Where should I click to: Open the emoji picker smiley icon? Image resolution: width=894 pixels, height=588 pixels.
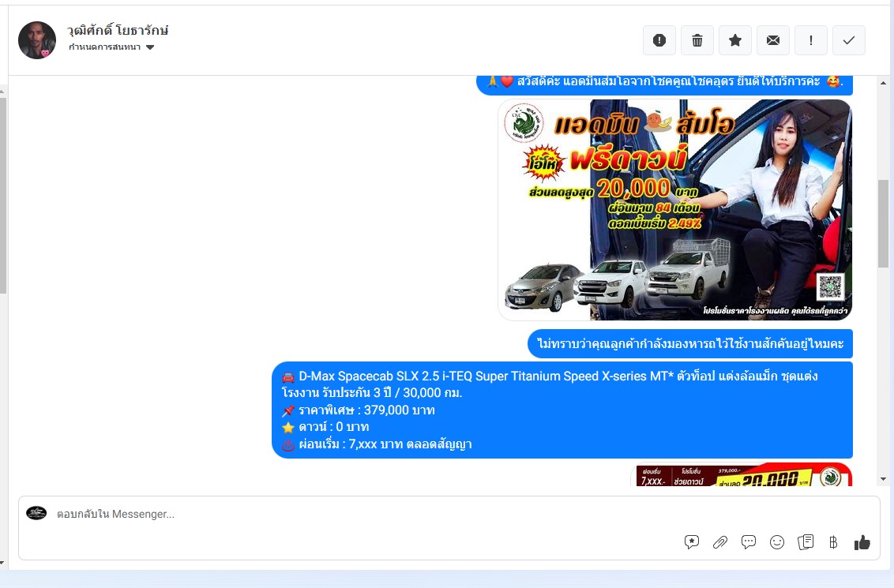tap(777, 542)
